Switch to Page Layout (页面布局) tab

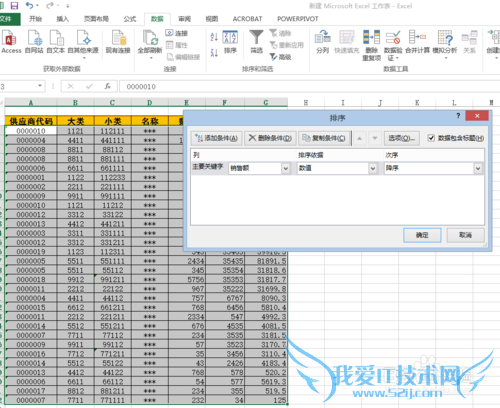tap(96, 19)
